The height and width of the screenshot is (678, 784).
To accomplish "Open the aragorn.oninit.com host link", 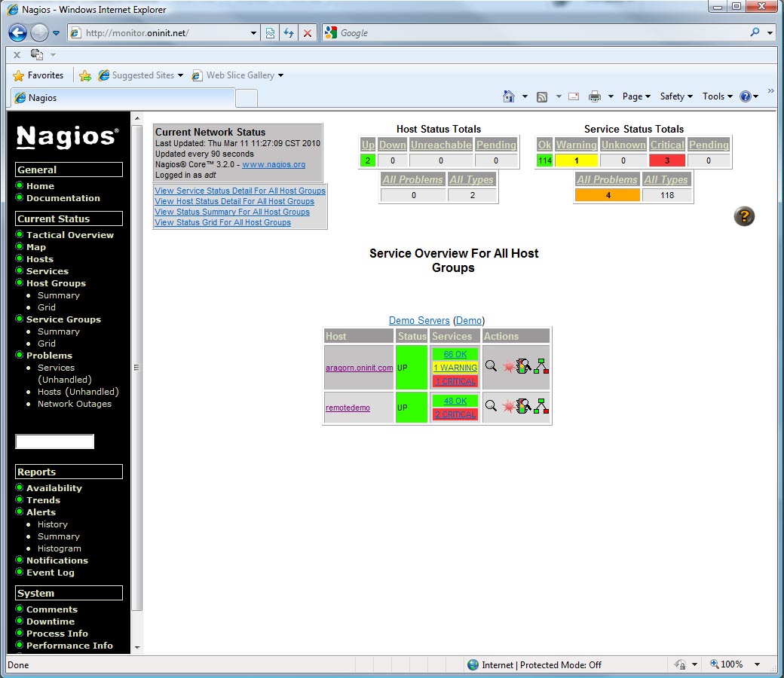I will [359, 368].
